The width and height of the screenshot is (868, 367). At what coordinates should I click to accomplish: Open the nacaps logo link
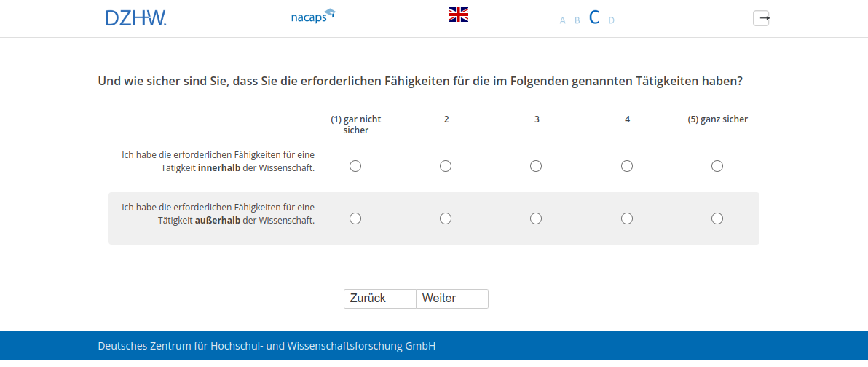tap(312, 16)
